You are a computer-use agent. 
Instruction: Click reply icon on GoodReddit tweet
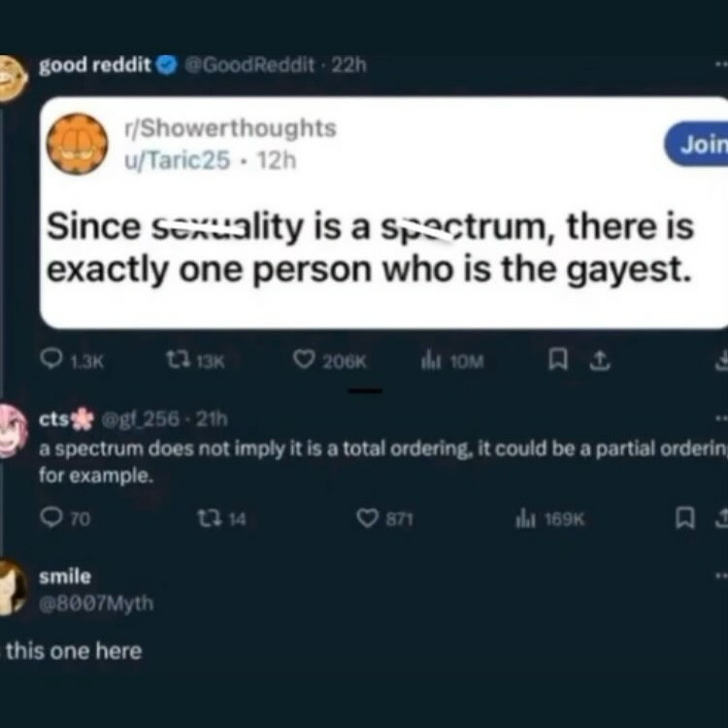point(54,361)
